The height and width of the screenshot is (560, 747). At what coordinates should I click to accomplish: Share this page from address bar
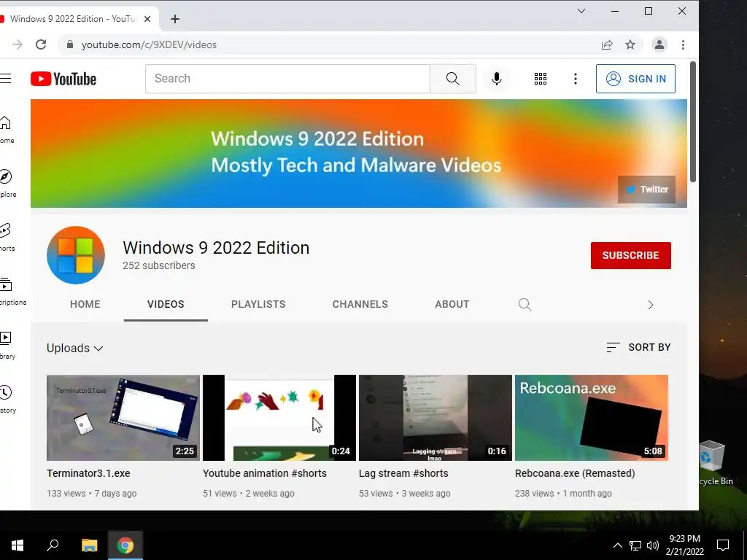tap(607, 44)
